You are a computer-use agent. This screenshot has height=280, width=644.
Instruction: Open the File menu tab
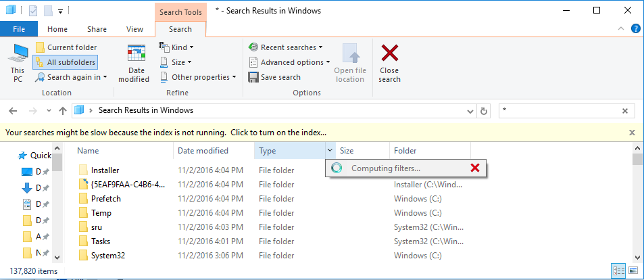click(18, 29)
